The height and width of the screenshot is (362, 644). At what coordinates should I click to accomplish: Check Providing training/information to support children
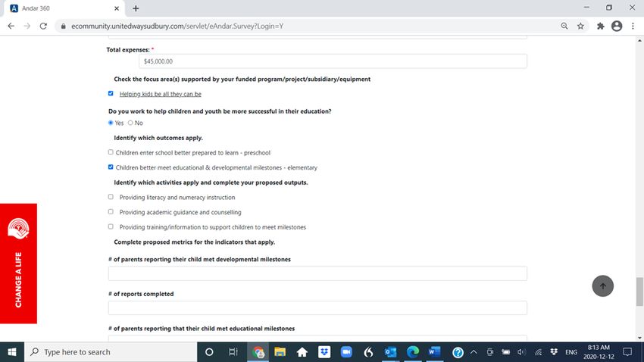coord(111,226)
